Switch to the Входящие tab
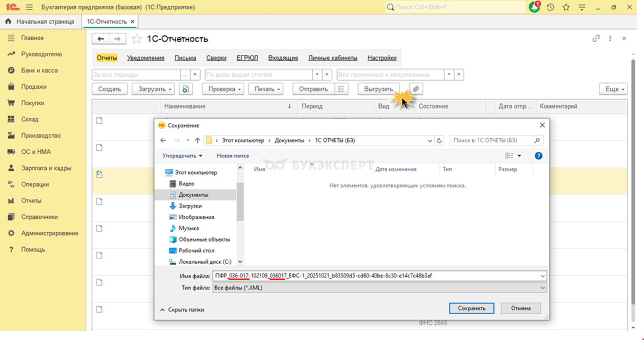 (283, 58)
